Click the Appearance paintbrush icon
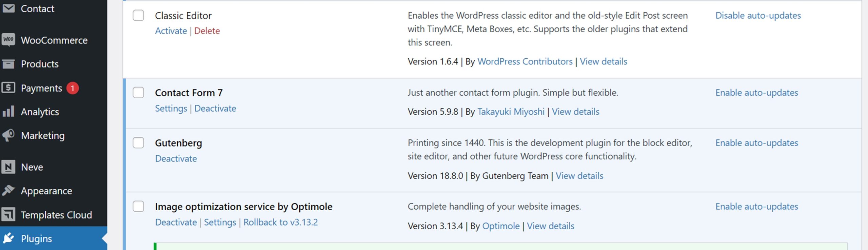Screen dimensions: 868x250 tap(8, 190)
